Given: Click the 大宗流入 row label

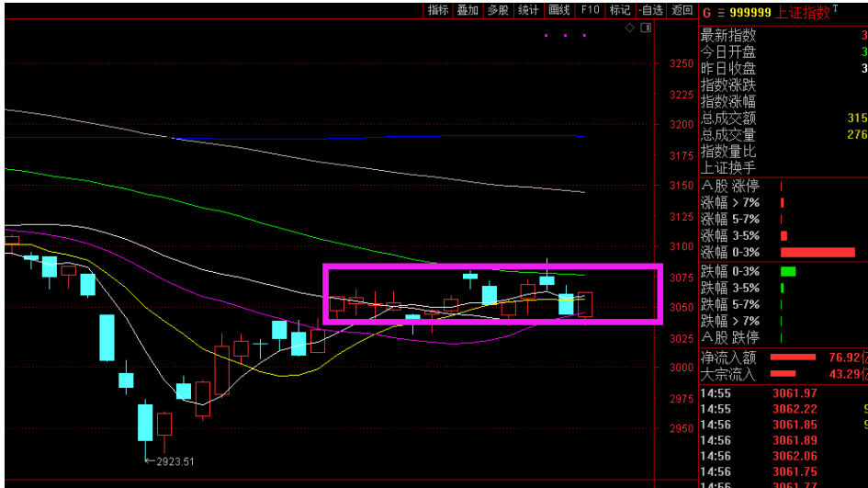Looking at the screenshot, I should pyautogui.click(x=728, y=374).
